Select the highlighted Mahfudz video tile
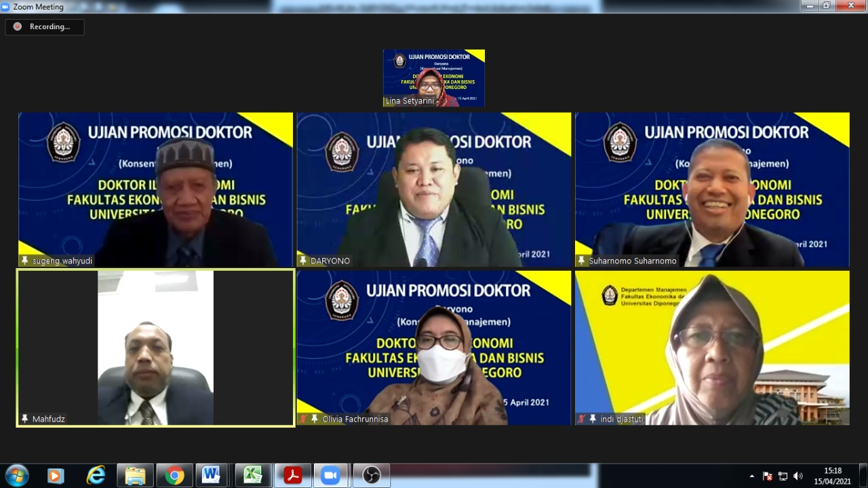 (x=155, y=348)
